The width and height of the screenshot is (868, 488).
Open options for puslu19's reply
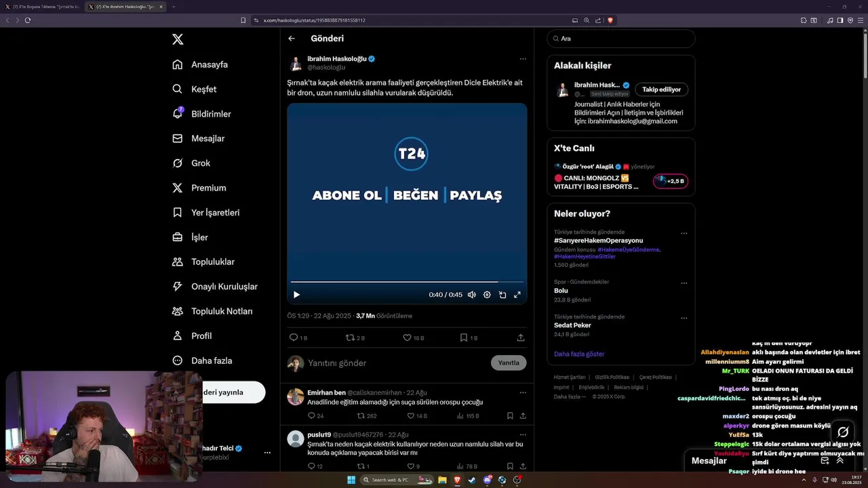[x=522, y=434]
